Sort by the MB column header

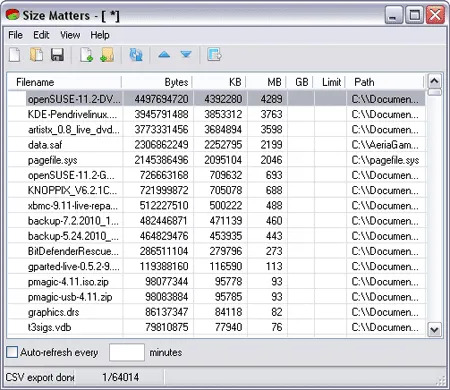(x=266, y=82)
